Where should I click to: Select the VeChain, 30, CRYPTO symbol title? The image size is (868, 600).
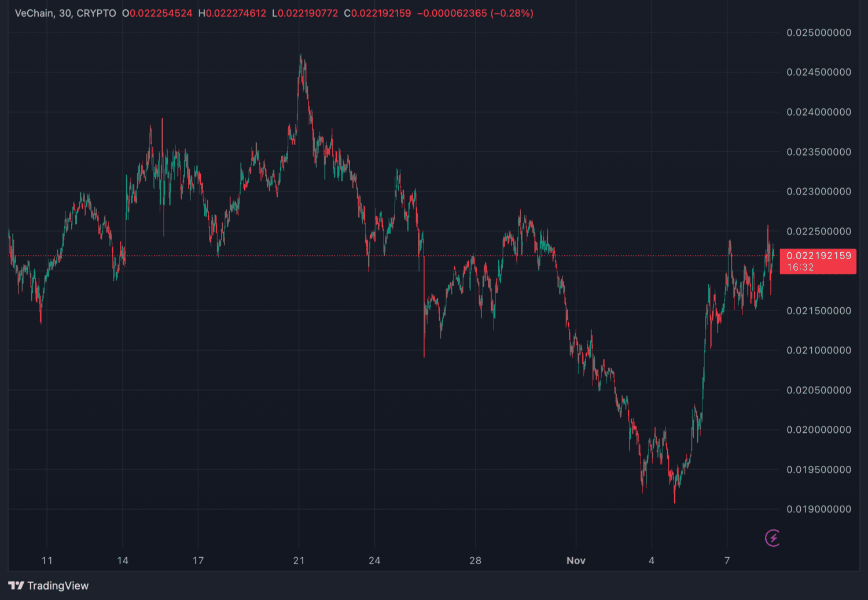[x=65, y=13]
